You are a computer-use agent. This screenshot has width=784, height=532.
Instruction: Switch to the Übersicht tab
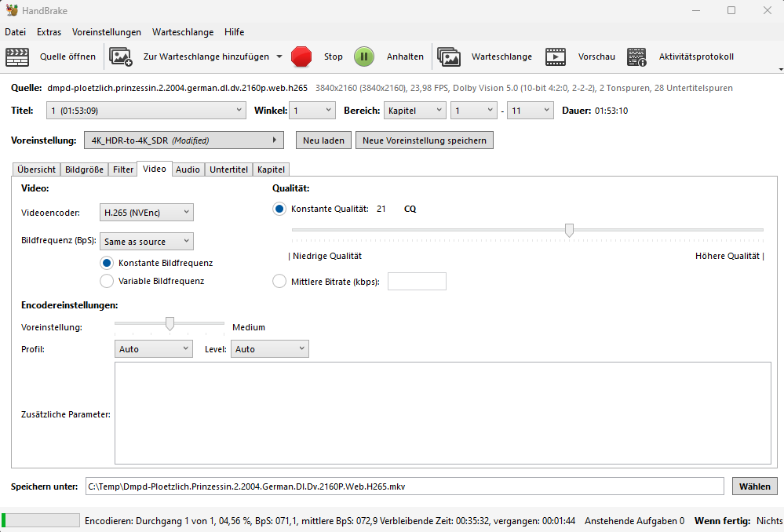tap(37, 169)
